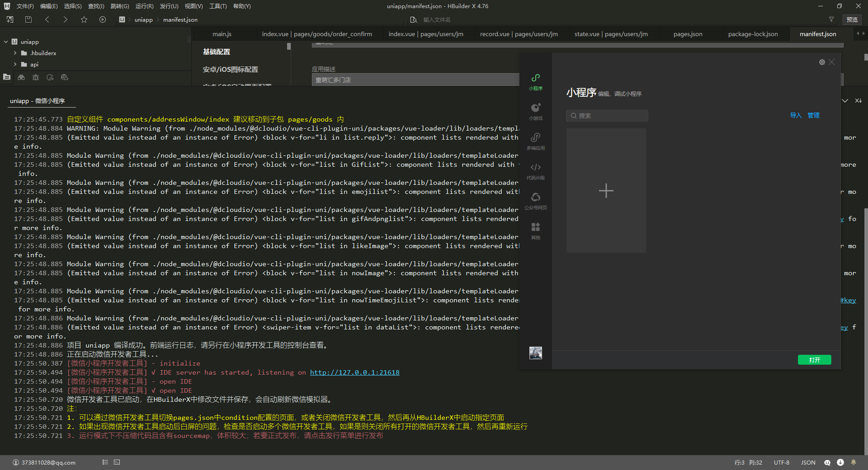Click the #key link in console
The image size is (868, 470).
[848, 300]
